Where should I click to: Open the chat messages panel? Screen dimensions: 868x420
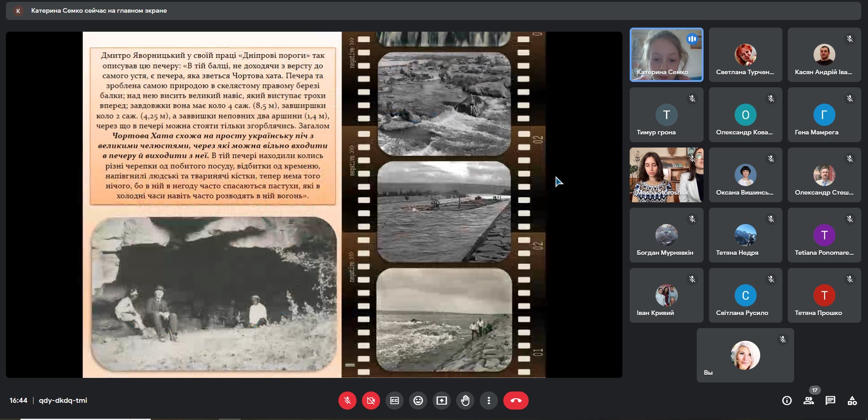(830, 401)
